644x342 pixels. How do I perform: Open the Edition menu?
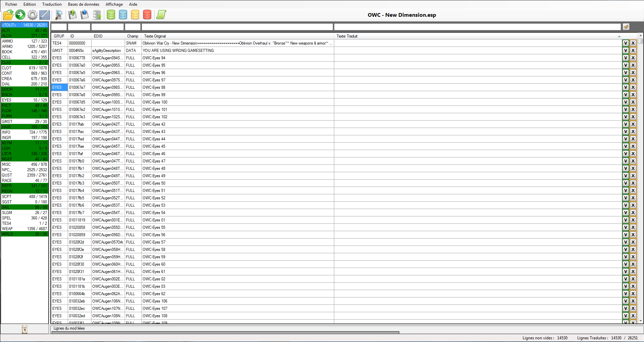coord(30,4)
